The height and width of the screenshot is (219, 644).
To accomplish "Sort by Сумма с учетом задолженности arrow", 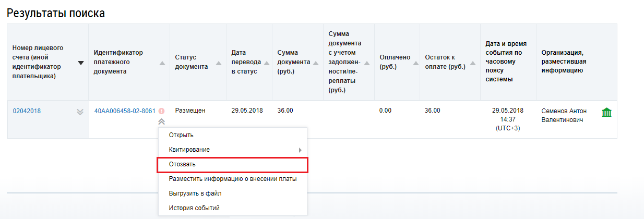I will (x=367, y=63).
